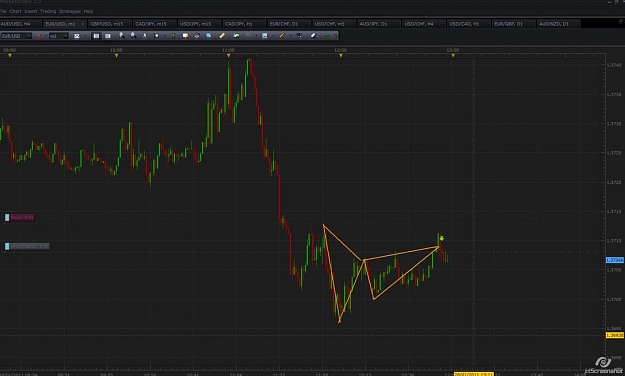Select the zoom out magnifier tool
Viewport: 625px width, 376px height.
(133, 36)
